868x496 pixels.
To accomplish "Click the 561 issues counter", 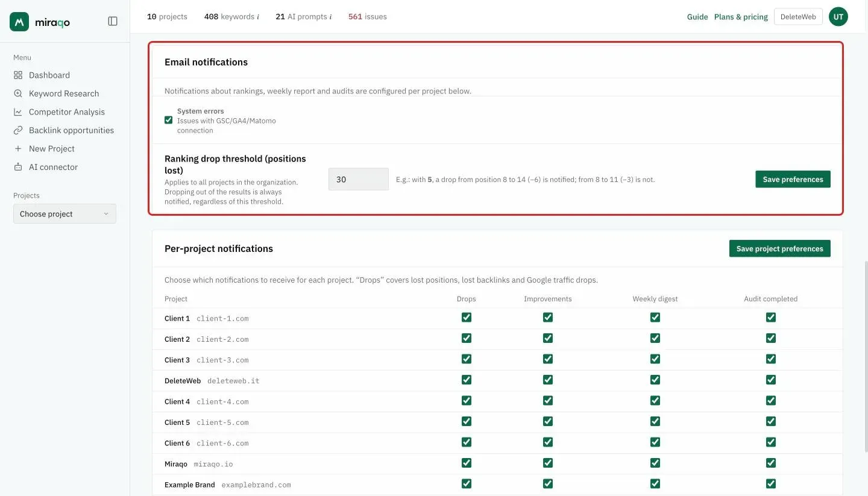I will (x=368, y=17).
